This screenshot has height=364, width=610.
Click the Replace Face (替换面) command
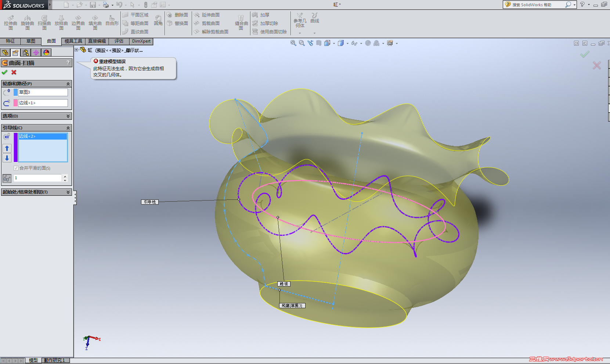click(x=177, y=23)
